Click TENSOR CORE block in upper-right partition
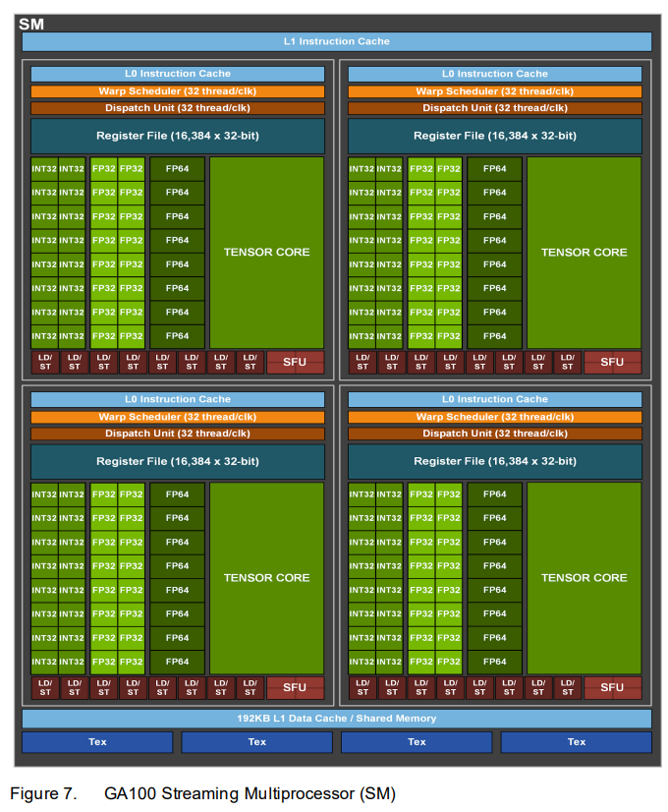 pyautogui.click(x=584, y=253)
